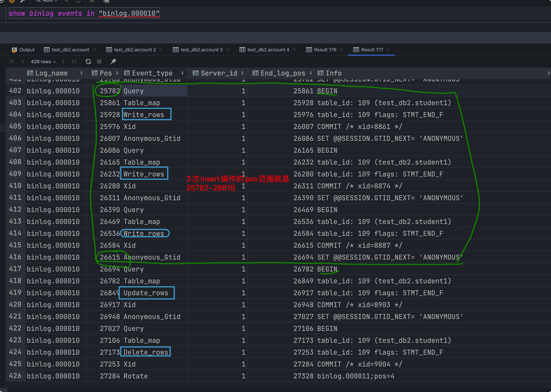Sort by the End_log_pos column arrows
The height and width of the screenshot is (392, 551).
311,73
